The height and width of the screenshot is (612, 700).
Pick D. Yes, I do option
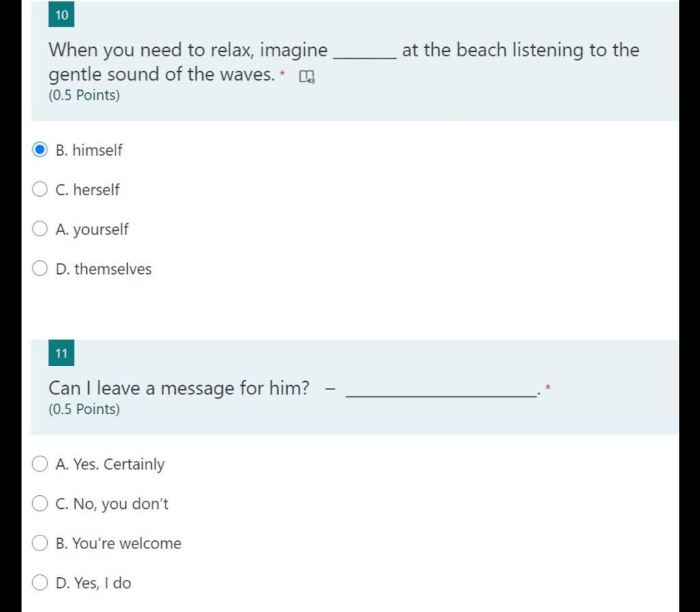(x=40, y=583)
